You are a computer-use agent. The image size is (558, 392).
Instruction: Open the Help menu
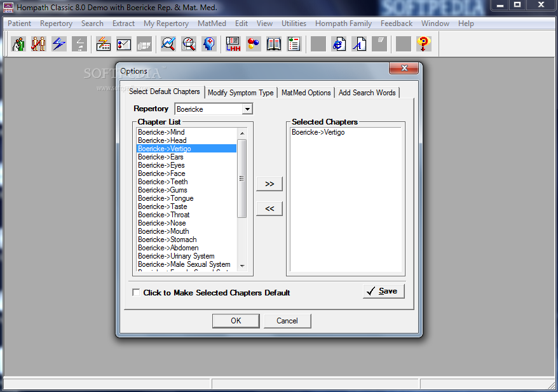(466, 24)
